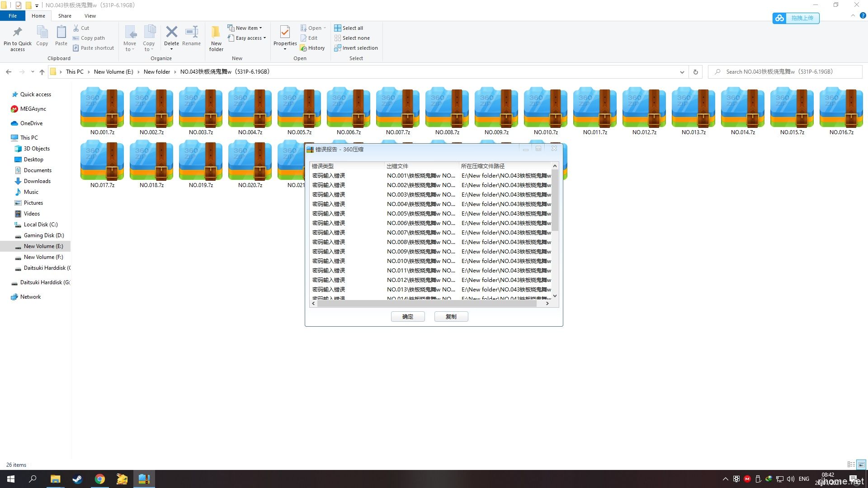The image size is (868, 488).
Task: Select 3D Objects in navigation pane
Action: point(37,149)
